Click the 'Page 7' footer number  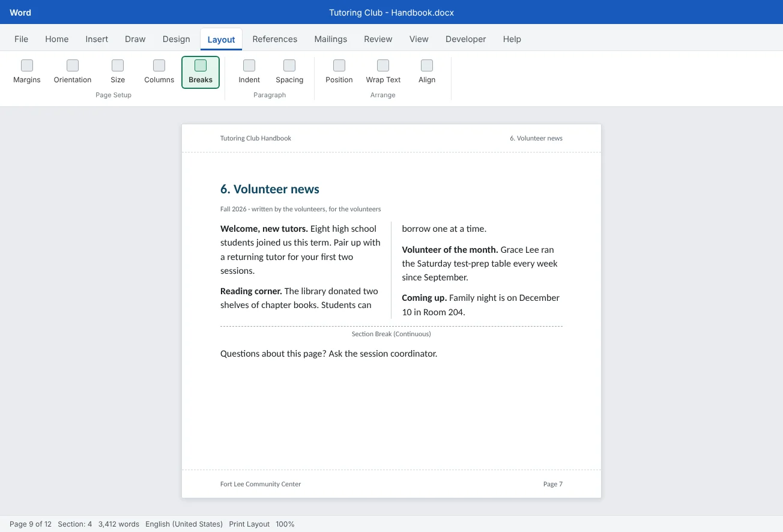553,484
